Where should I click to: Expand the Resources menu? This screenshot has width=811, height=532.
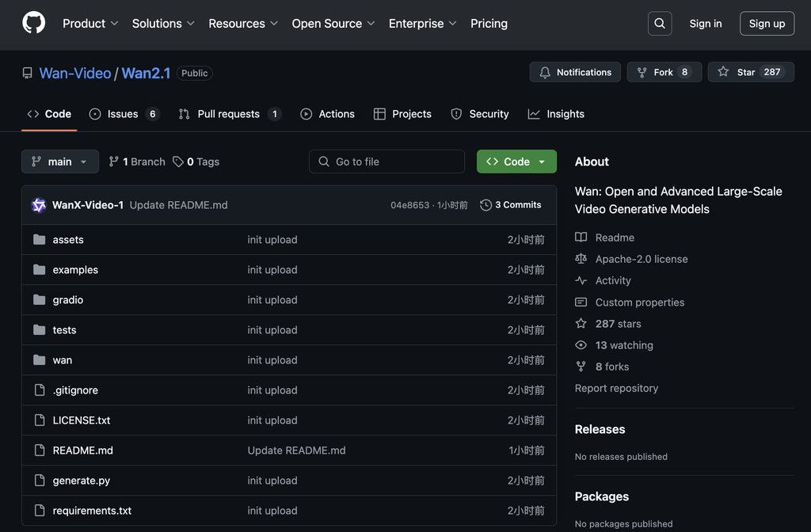(x=243, y=23)
